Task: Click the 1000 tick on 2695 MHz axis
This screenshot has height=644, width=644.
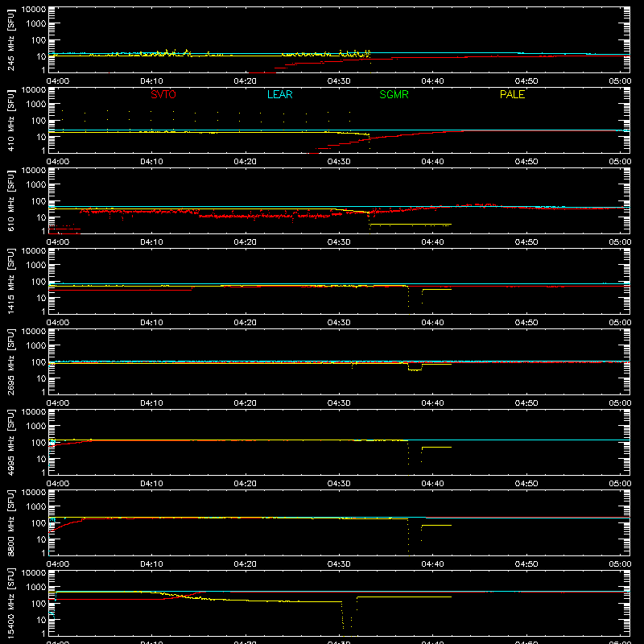Action: 36,346
